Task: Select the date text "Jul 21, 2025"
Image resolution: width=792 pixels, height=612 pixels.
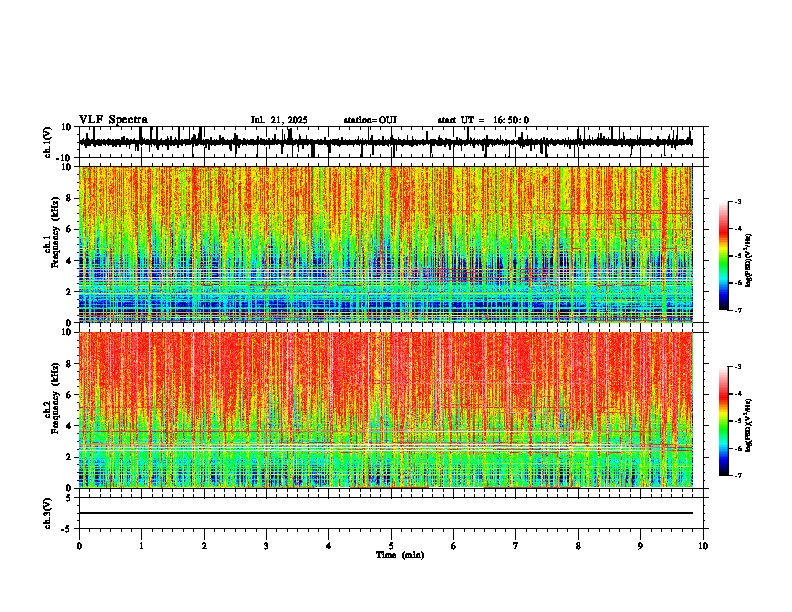Action: pos(279,120)
